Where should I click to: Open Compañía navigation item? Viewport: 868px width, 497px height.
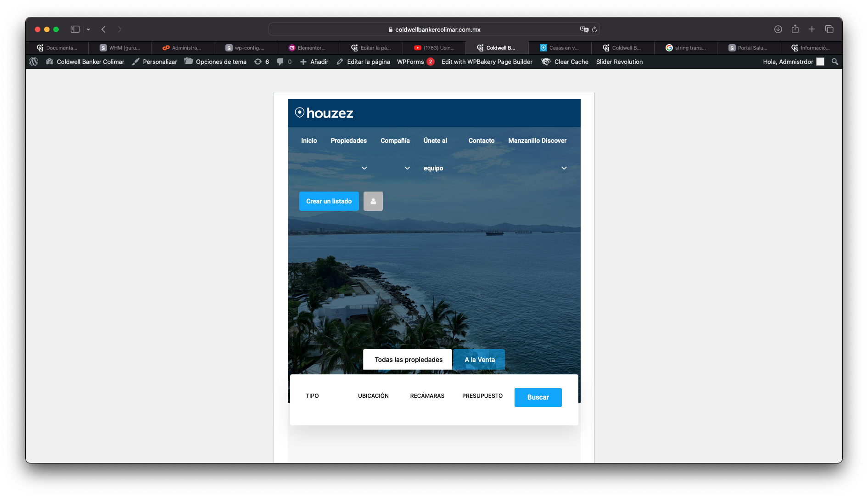click(x=395, y=141)
